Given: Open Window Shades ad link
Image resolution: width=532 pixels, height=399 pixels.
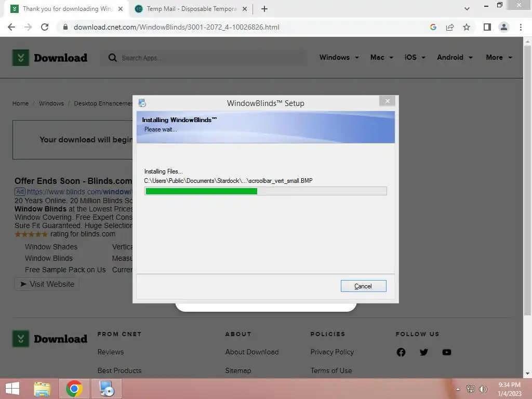Looking at the screenshot, I should tap(51, 247).
